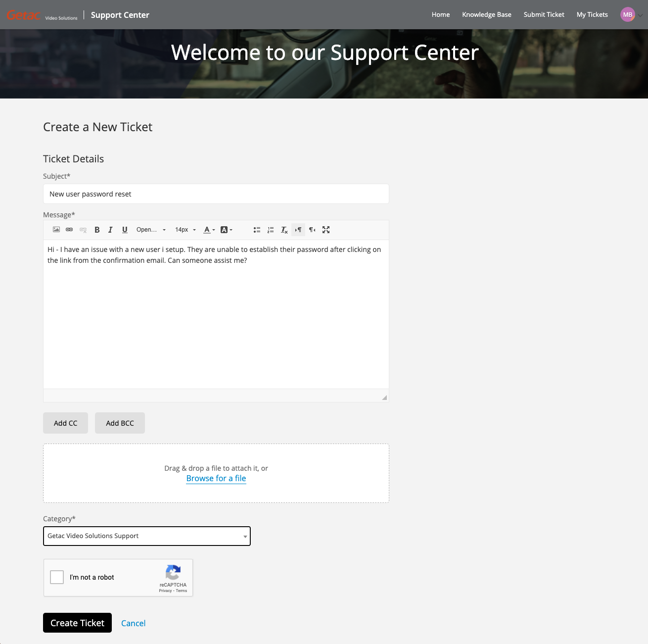This screenshot has height=644, width=648.
Task: Click the editor resize handle
Action: [x=384, y=397]
